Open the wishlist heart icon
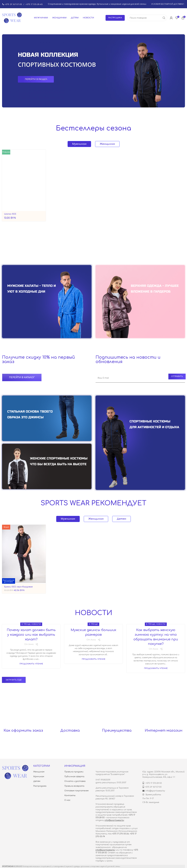The image size is (187, 868). point(177,18)
